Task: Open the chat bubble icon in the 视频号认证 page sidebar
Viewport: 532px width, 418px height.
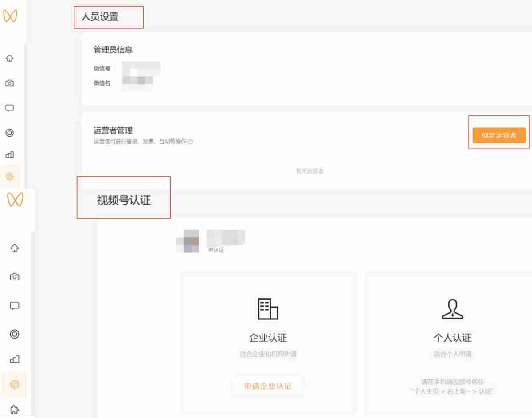Action: coord(15,306)
